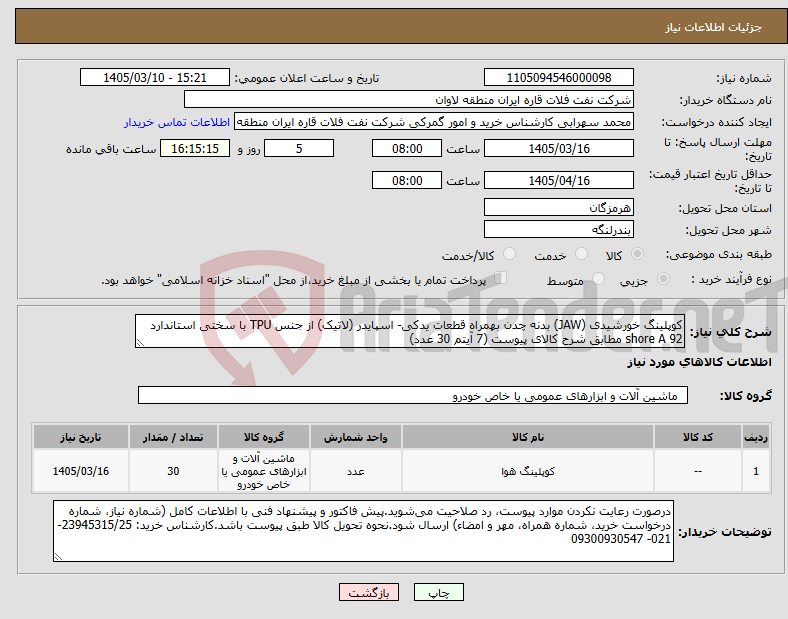Click the نام کالا column header

[528, 437]
